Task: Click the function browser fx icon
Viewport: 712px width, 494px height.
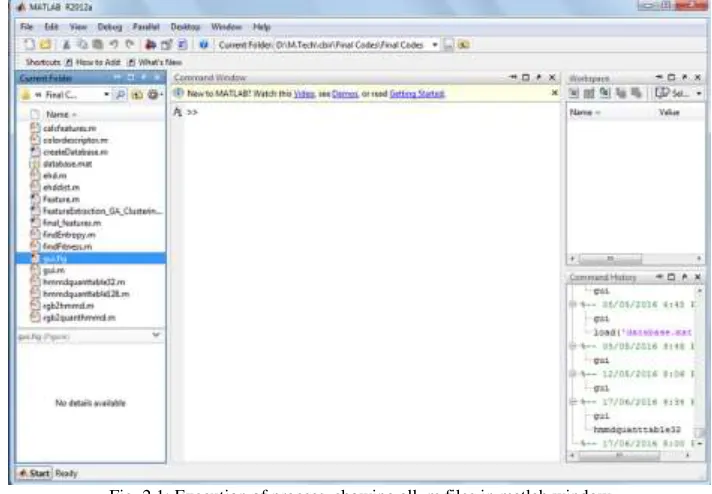Action: tap(178, 112)
